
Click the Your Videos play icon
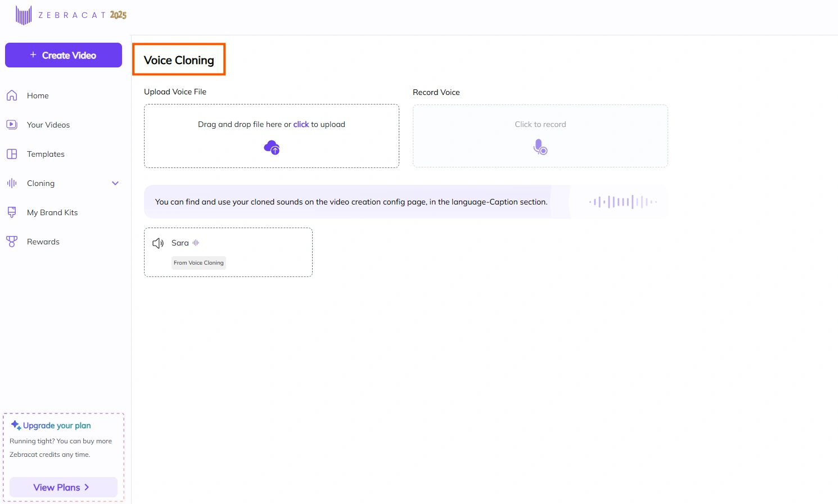12,125
